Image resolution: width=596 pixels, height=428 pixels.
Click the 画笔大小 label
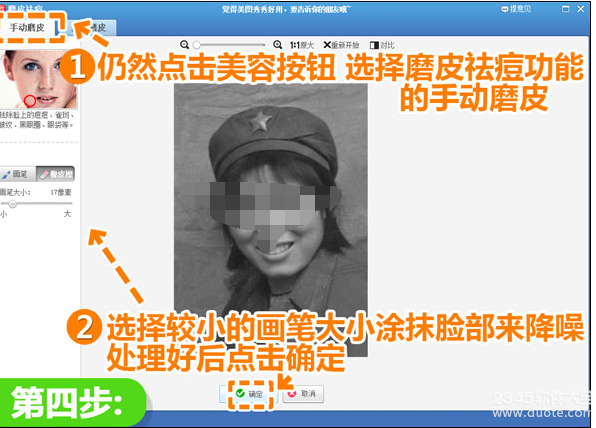pyautogui.click(x=15, y=192)
